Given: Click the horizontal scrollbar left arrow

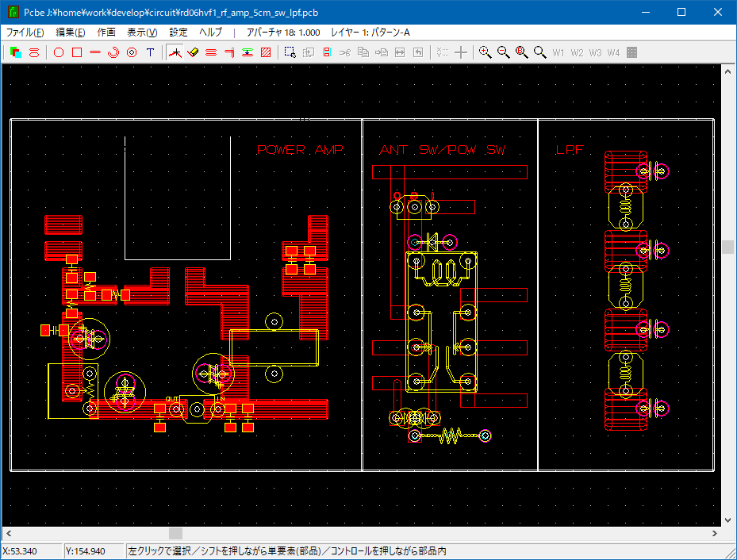Looking at the screenshot, I should click(x=9, y=533).
